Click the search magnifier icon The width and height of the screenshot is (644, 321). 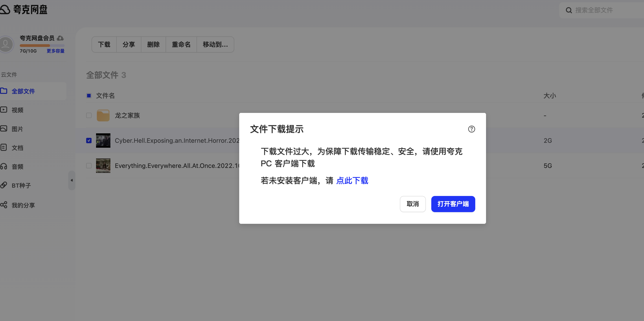pos(569,10)
